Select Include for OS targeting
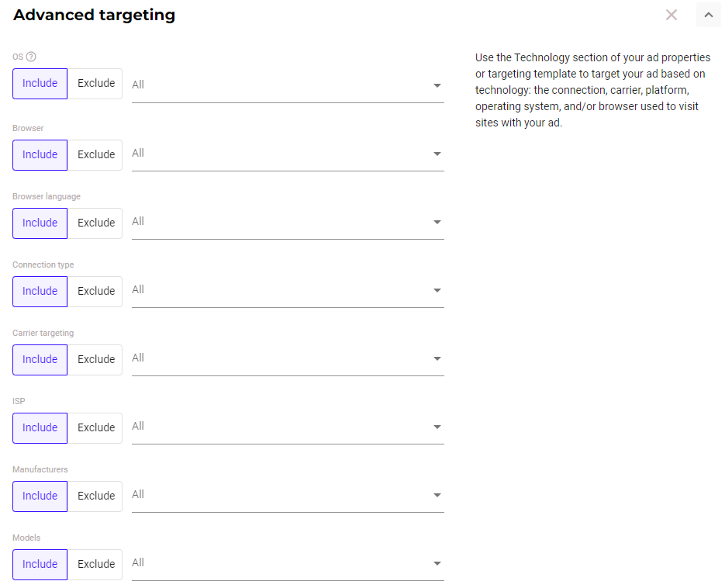Image resolution: width=725 pixels, height=588 pixels. click(x=40, y=84)
